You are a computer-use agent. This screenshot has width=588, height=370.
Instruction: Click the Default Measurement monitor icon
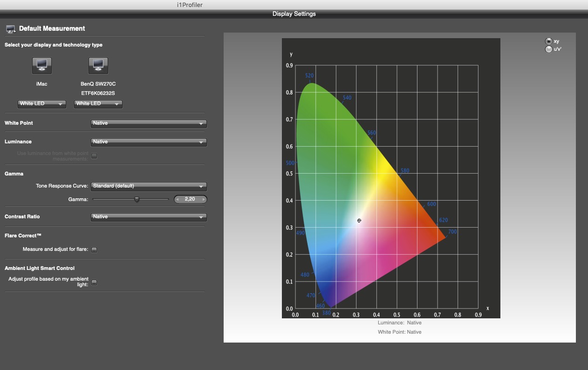(x=11, y=29)
